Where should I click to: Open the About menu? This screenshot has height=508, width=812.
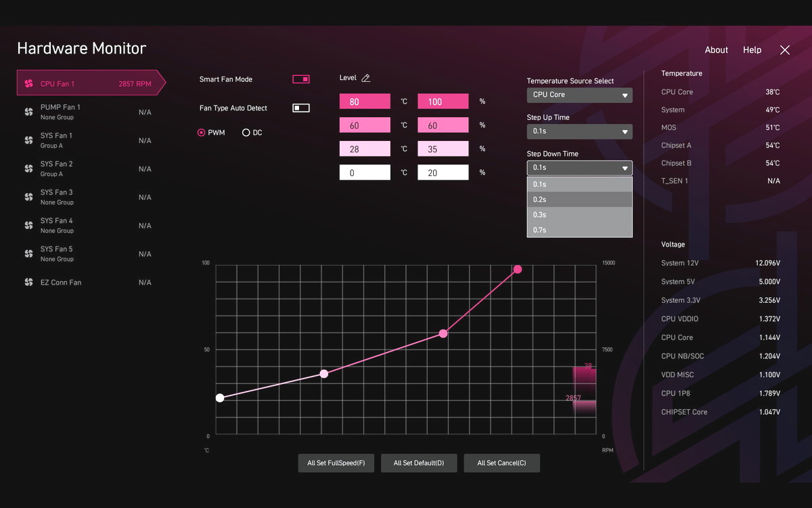click(716, 50)
